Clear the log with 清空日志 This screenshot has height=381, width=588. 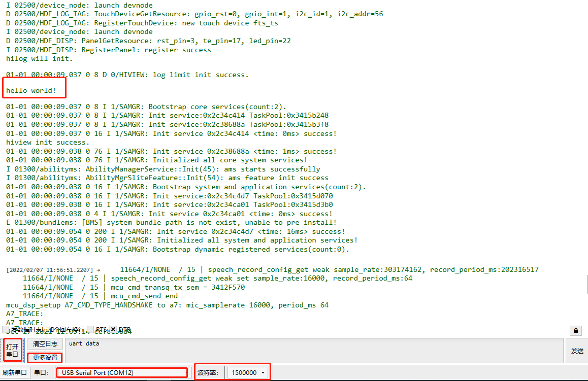click(45, 343)
